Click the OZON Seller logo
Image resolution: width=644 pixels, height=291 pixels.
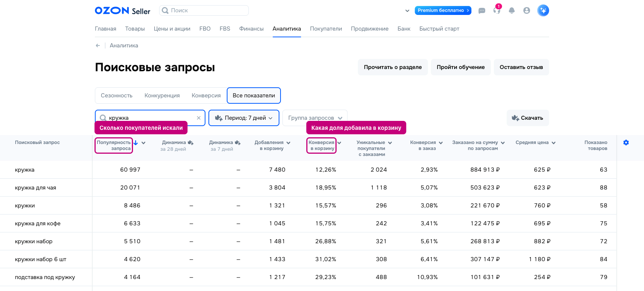[x=123, y=11]
